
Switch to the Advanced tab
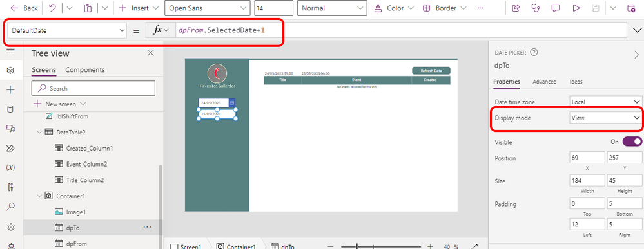(x=545, y=82)
